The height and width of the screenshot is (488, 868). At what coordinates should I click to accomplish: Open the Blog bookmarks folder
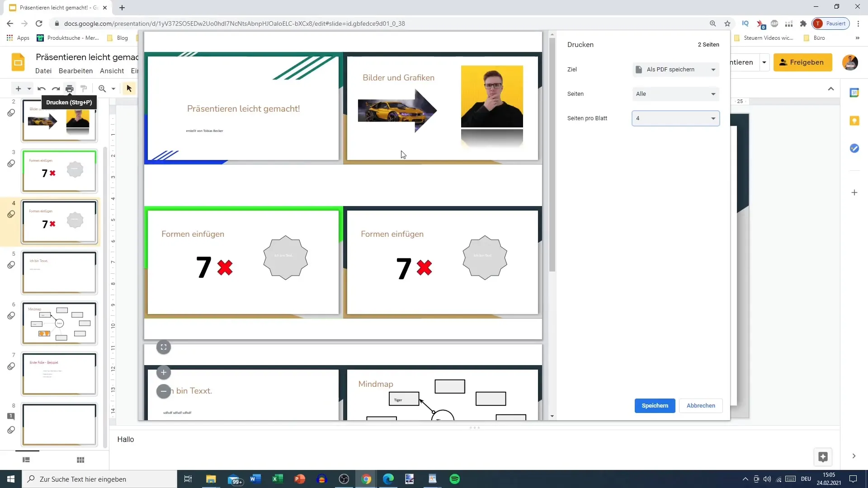(118, 38)
